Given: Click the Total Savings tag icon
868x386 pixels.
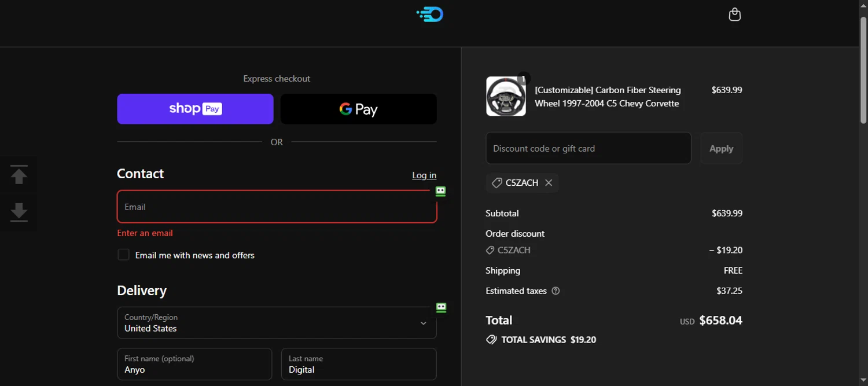Looking at the screenshot, I should (491, 340).
